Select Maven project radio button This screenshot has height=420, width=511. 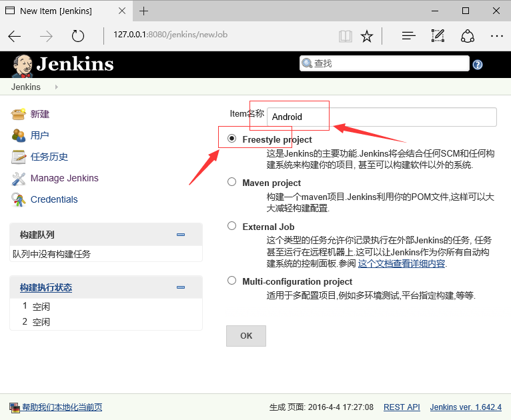231,182
